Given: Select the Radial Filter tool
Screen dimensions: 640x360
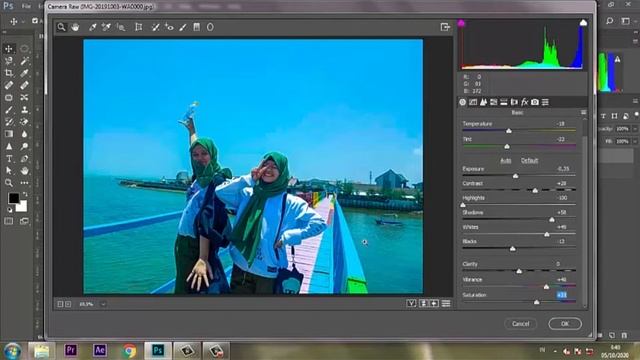Looking at the screenshot, I should [210, 27].
